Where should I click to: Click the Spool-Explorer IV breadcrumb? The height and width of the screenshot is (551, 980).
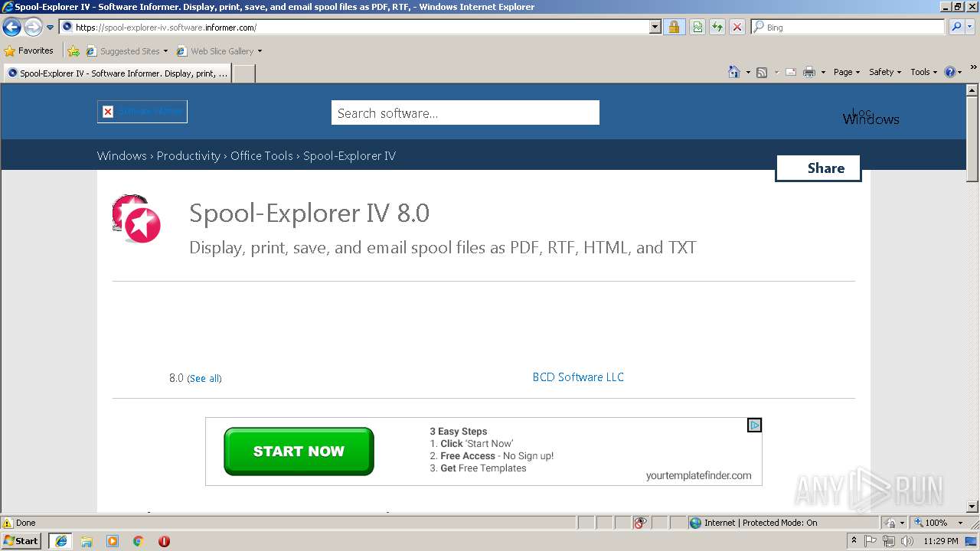(349, 155)
